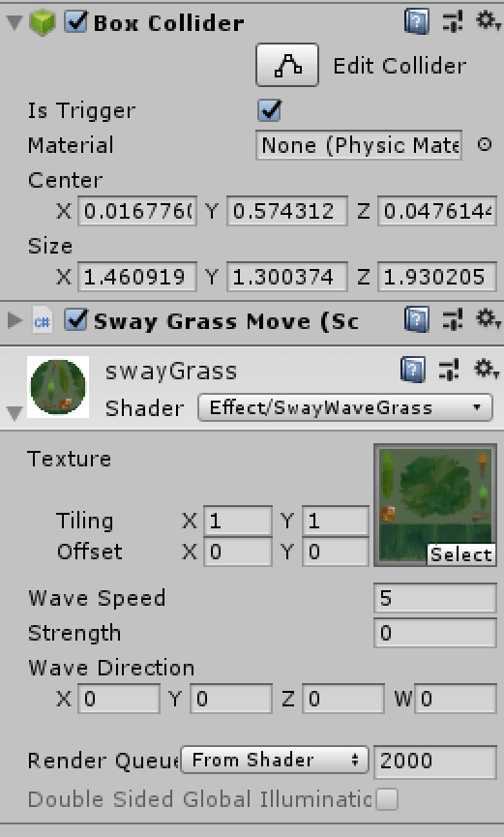Click the Offset Y field
Viewport: 504px width, 837px height.
click(336, 552)
